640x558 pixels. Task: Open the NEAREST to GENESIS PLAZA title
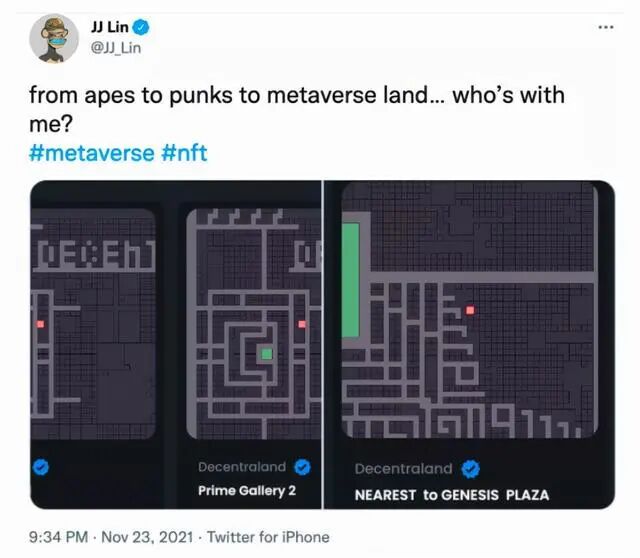point(452,495)
